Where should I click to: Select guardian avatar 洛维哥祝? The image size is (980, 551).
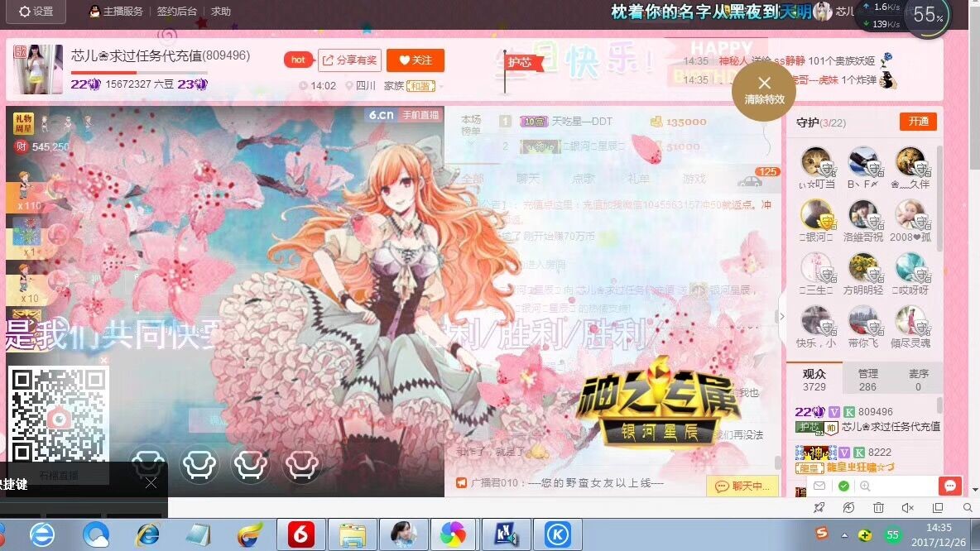point(863,215)
